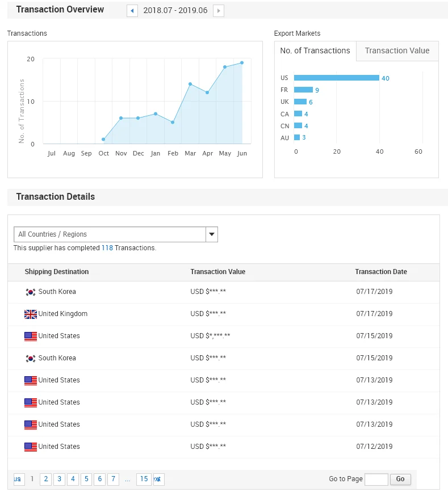The height and width of the screenshot is (492, 448).
Task: Click the 118 transactions link
Action: pyautogui.click(x=107, y=248)
